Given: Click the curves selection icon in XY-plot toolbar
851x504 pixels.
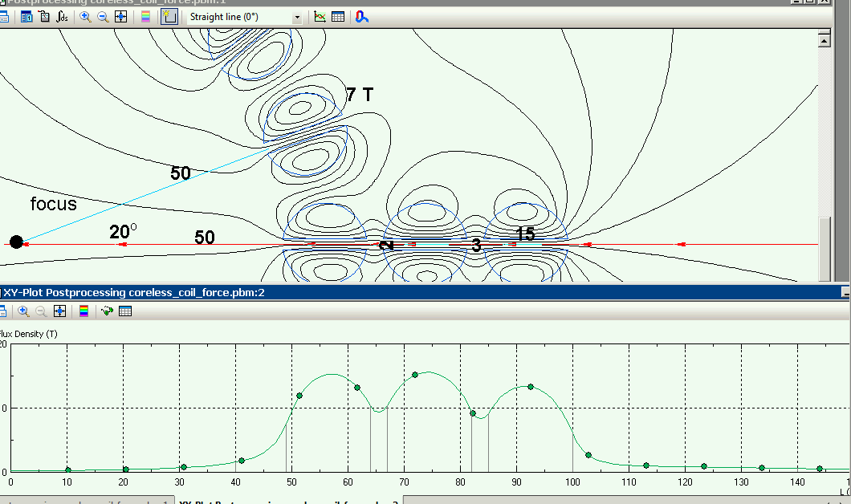Looking at the screenshot, I should (x=107, y=311).
